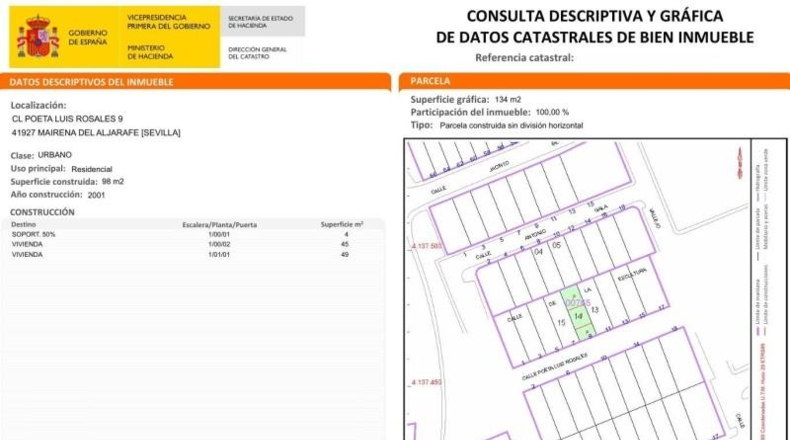This screenshot has height=440, width=790.
Task: Click the 'Superficie construida:' label
Action: click(x=54, y=181)
